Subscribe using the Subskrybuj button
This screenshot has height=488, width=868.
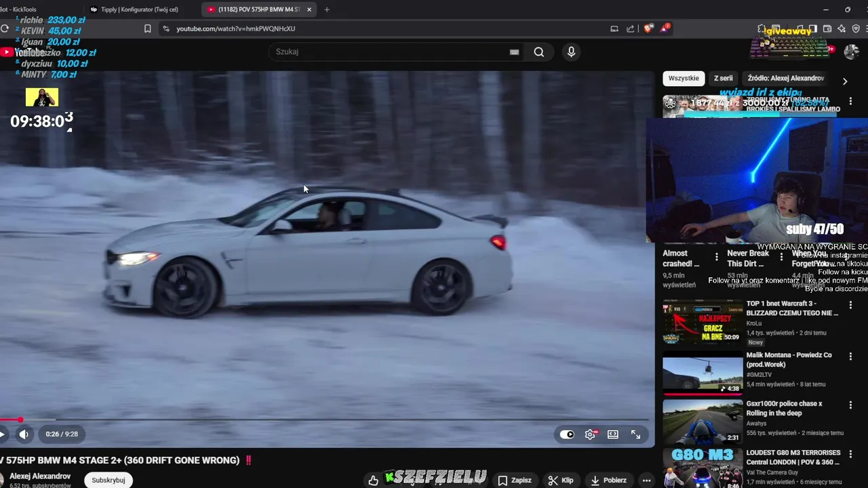click(108, 480)
